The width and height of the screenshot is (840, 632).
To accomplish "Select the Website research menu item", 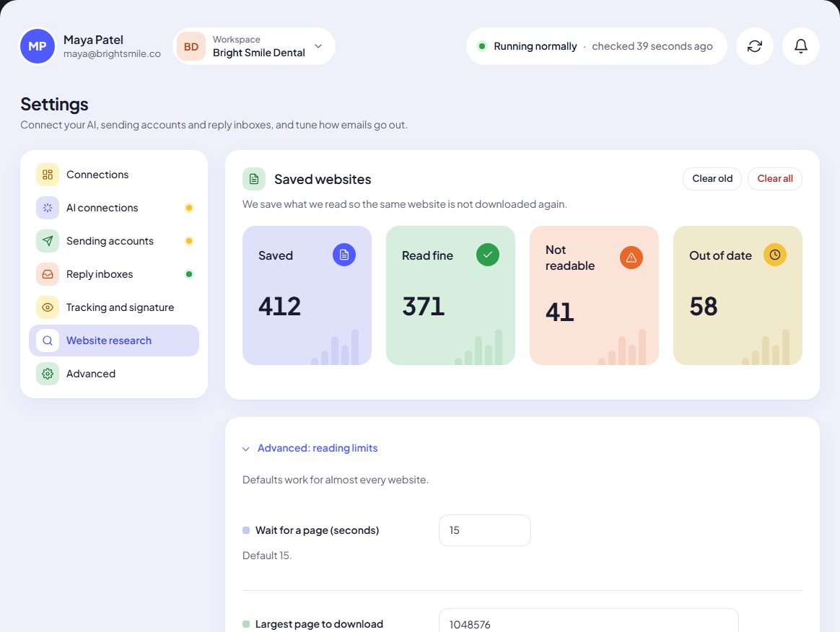I will [x=114, y=341].
